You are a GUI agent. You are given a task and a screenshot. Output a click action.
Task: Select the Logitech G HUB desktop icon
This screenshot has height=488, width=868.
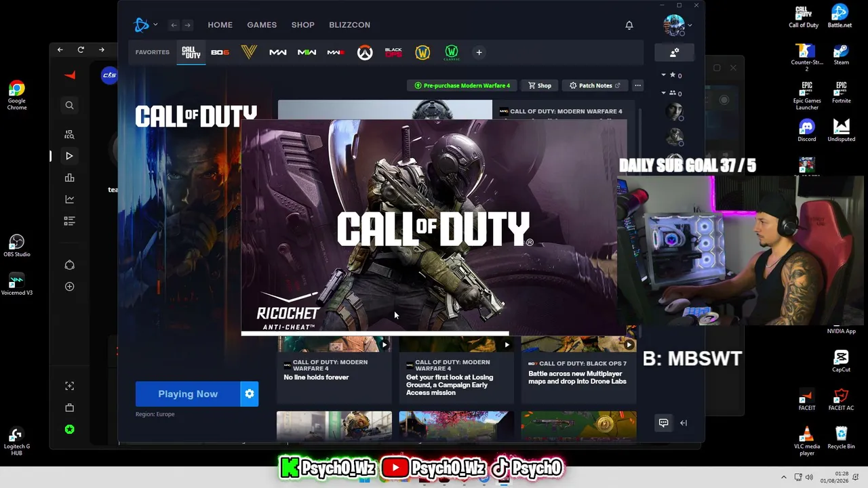pyautogui.click(x=17, y=441)
